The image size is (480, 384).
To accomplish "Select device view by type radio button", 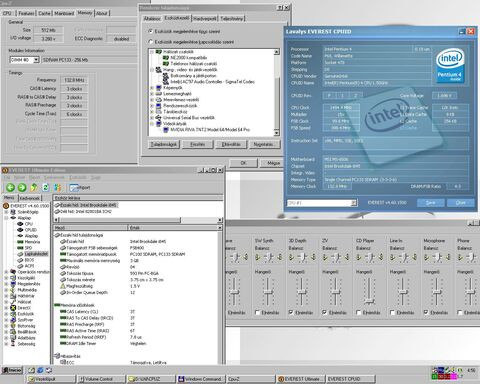I will coord(150,31).
